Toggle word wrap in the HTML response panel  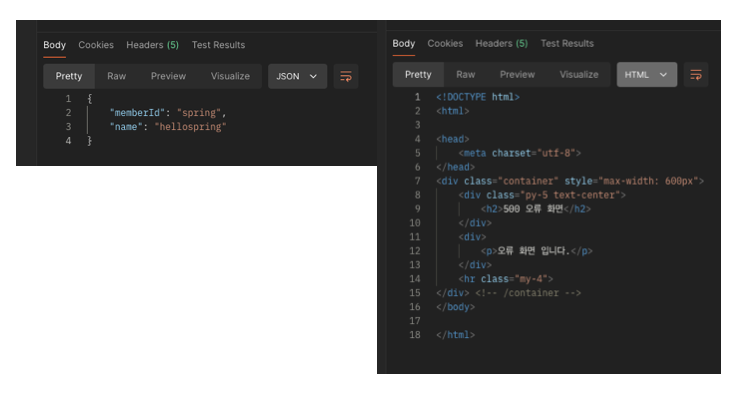pyautogui.click(x=696, y=75)
